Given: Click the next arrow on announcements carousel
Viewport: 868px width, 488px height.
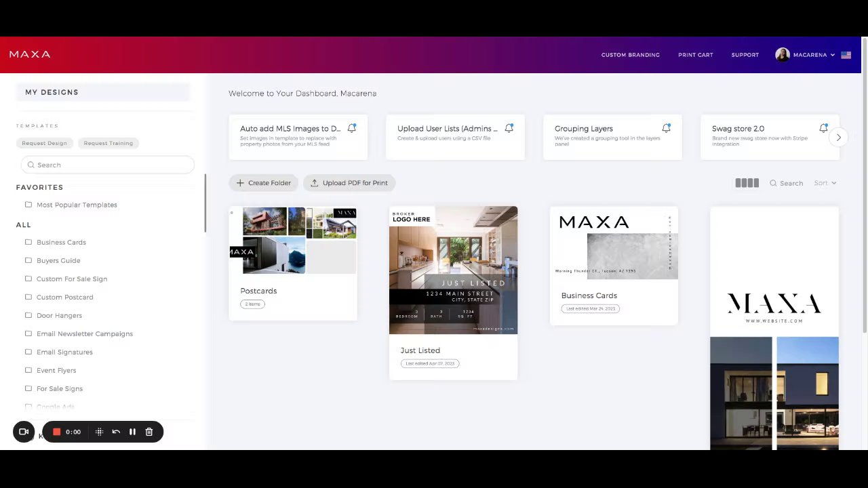Looking at the screenshot, I should coord(839,138).
